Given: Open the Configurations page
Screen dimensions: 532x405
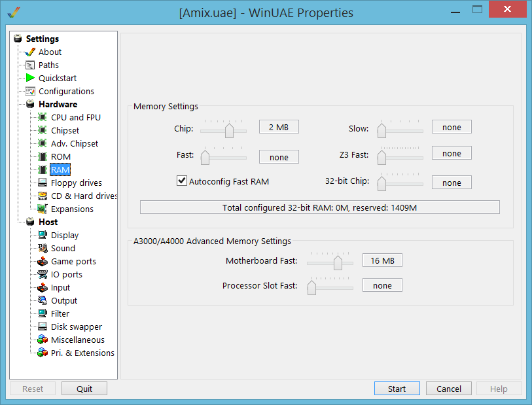Looking at the screenshot, I should tap(66, 91).
